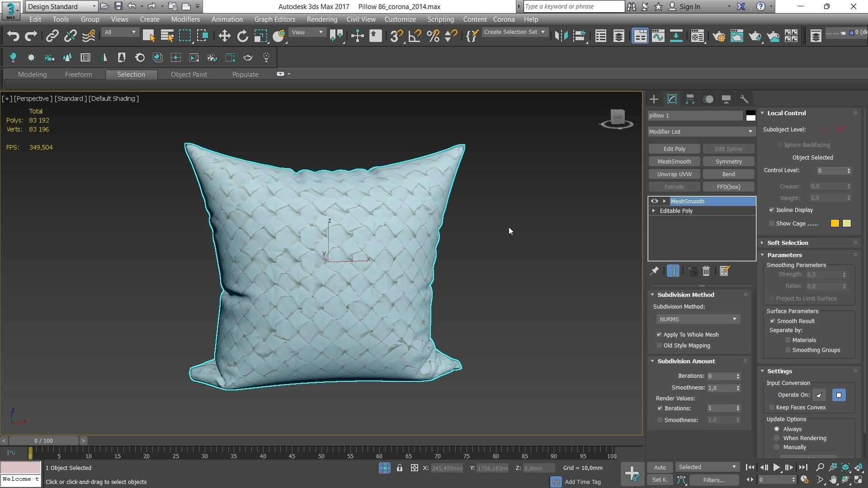Toggle Apply To Whole Mesh checkbox
This screenshot has width=868, height=488.
click(659, 335)
